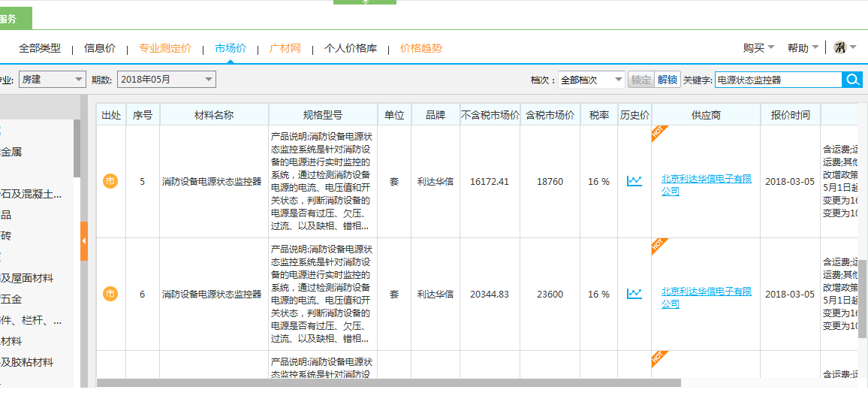This screenshot has width=868, height=411.
Task: Click the 含税市场价 column header
Action: [x=550, y=115]
